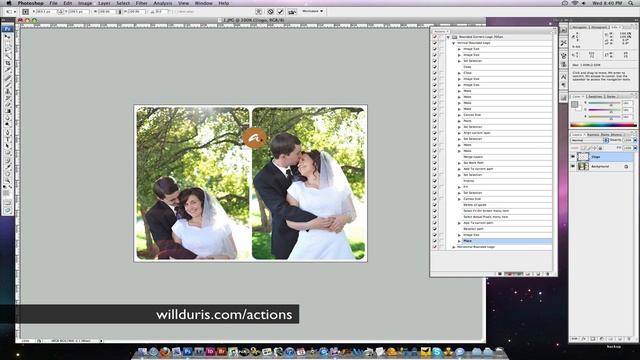Open the Filter menu
Viewport: 640px width, 360px height.
142,3
